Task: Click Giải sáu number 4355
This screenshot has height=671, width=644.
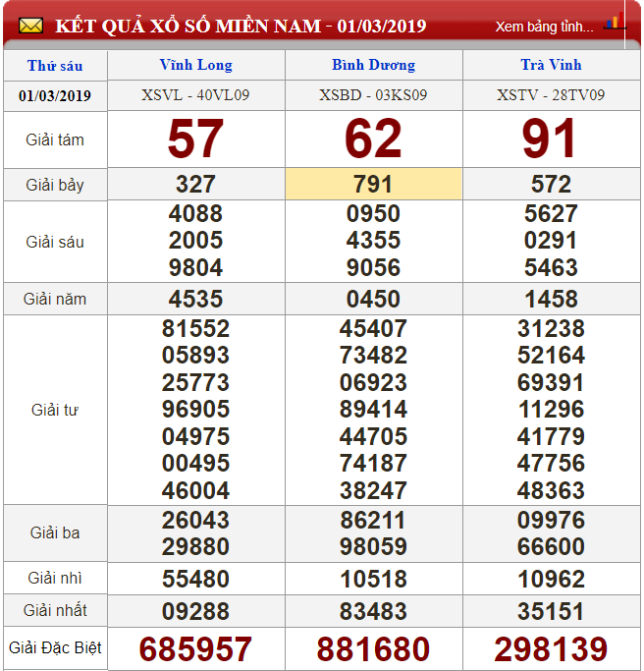Action: 373,241
